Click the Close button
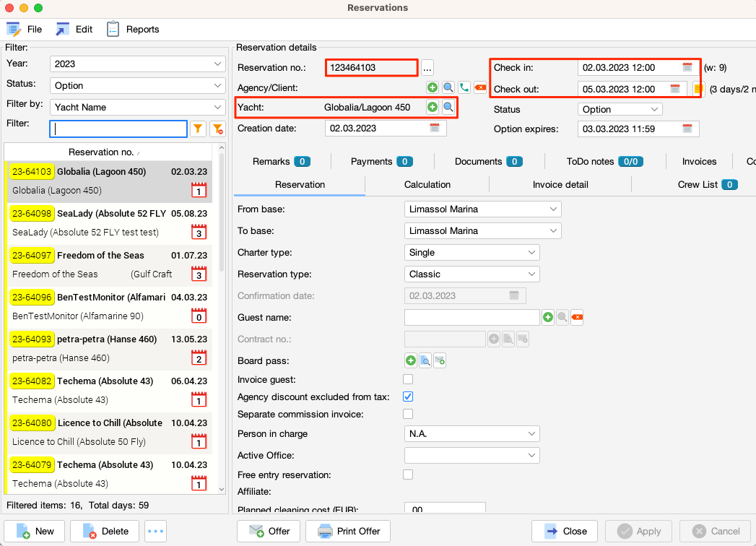Viewport: 756px width, 546px height. coord(565,531)
